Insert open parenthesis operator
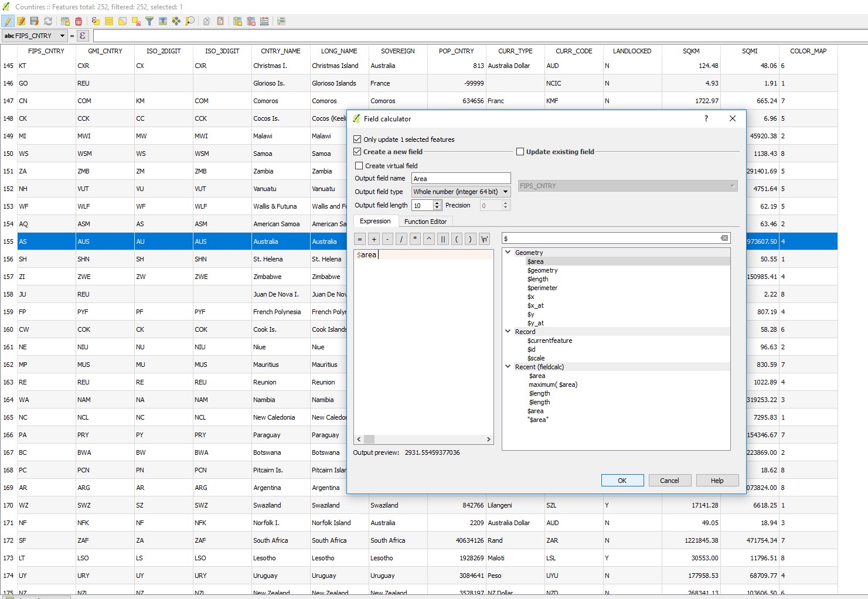868x599 pixels. pyautogui.click(x=457, y=239)
